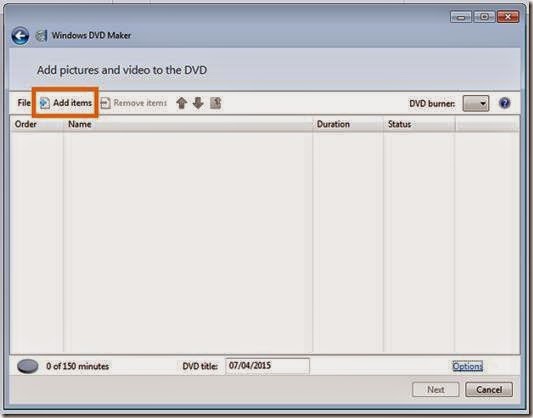Go back using the blue arrow button

20,36
